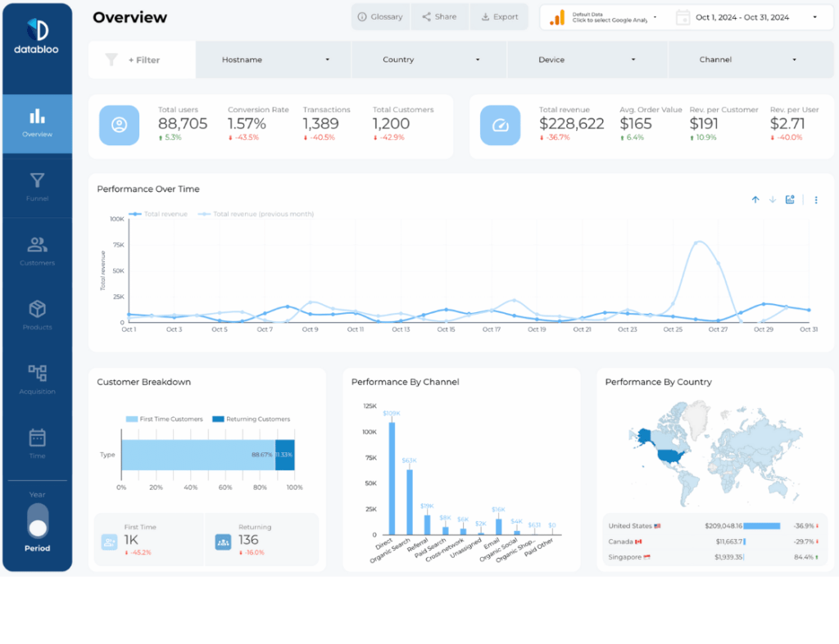This screenshot has width=839, height=644.
Task: Click the drill up arrow on chart
Action: coord(755,200)
